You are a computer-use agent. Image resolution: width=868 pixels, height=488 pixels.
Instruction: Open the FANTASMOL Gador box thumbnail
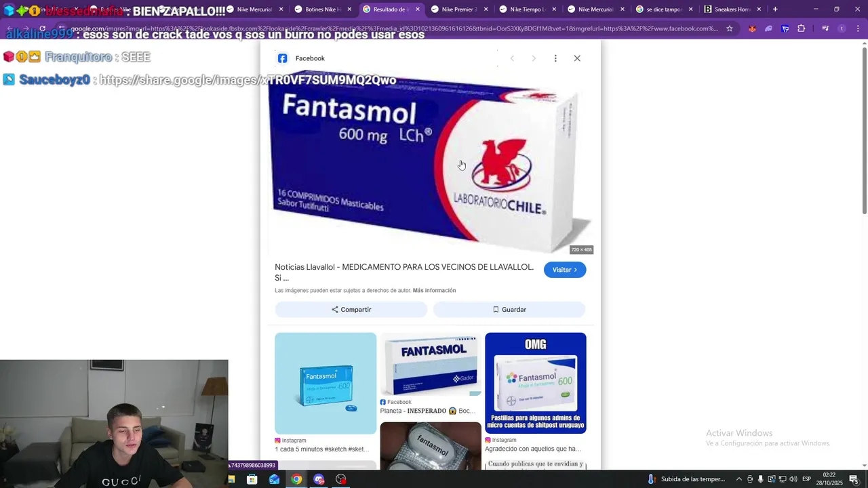(x=431, y=364)
